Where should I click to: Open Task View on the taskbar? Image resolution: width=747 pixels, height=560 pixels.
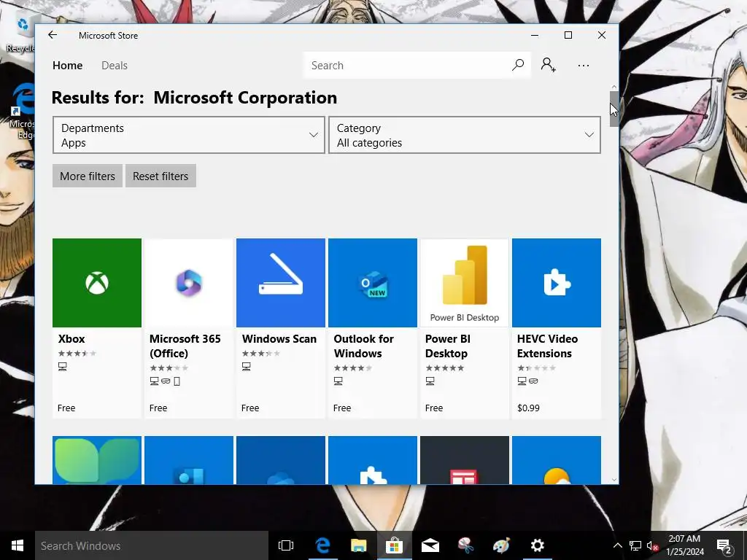click(286, 545)
